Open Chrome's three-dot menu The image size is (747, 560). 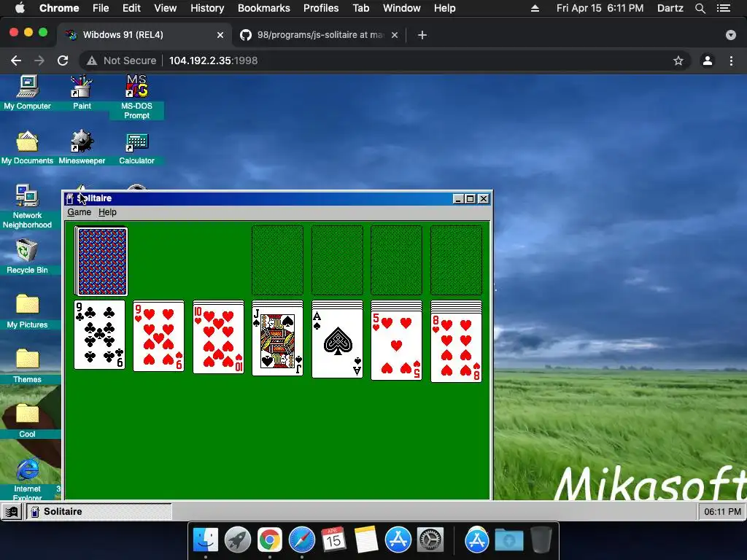[731, 61]
